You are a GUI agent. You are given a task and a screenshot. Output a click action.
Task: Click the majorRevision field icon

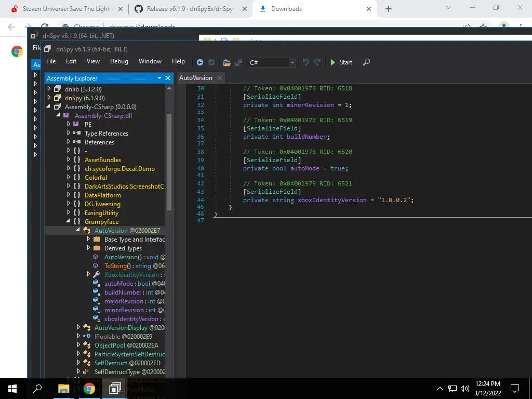97,301
